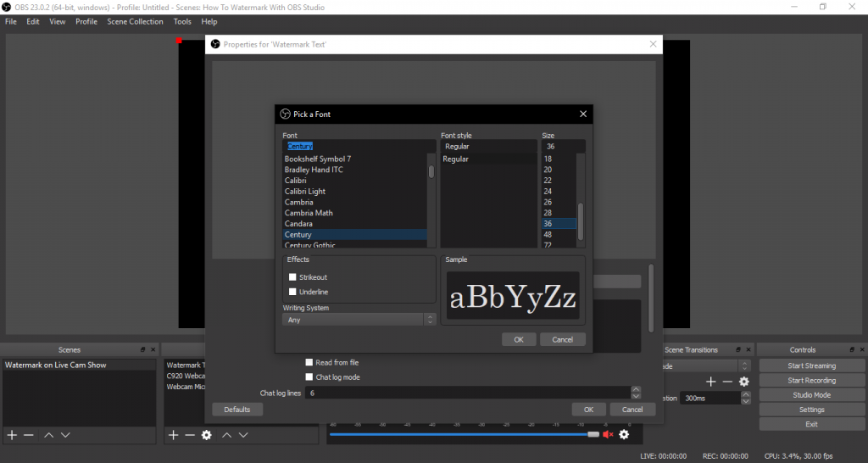Cancel the Pick a Font dialog
The image size is (868, 463).
[563, 339]
